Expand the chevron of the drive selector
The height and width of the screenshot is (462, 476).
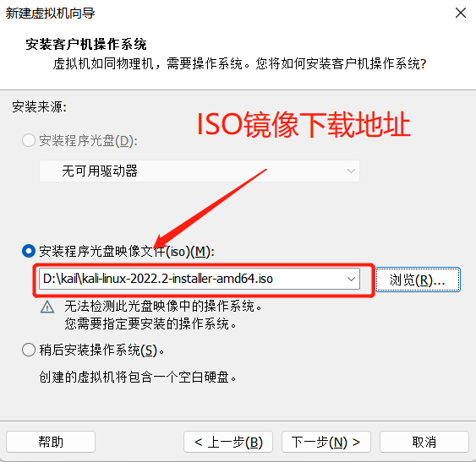pyautogui.click(x=351, y=171)
